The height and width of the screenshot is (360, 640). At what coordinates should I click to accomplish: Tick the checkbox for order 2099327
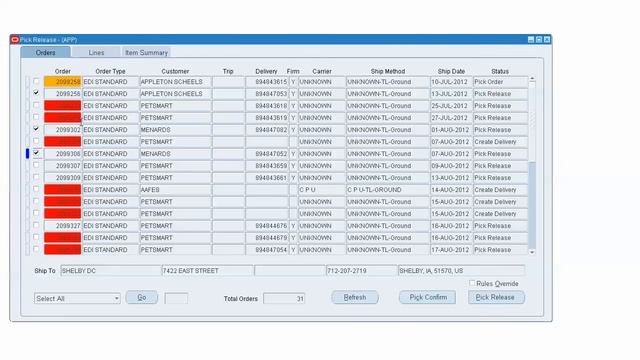(x=36, y=225)
